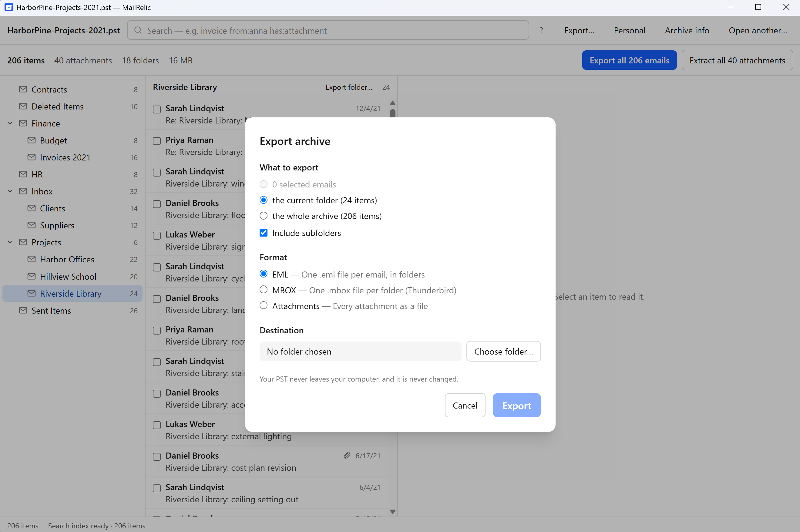Click the Export button in dialog
The height and width of the screenshot is (532, 800).
pyautogui.click(x=517, y=405)
